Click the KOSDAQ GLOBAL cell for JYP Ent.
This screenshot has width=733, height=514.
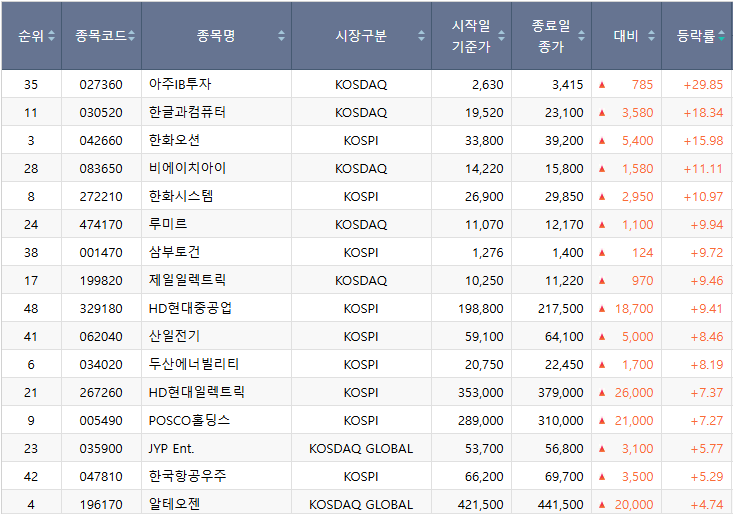coord(361,449)
